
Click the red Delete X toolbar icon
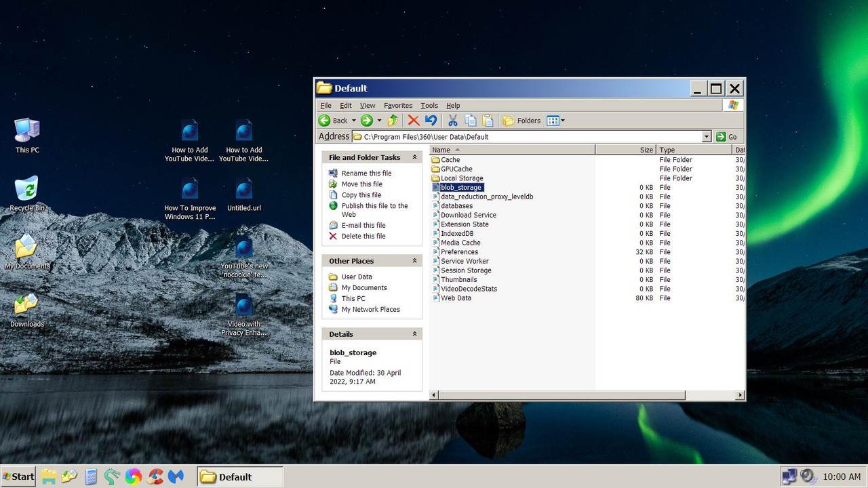(414, 121)
